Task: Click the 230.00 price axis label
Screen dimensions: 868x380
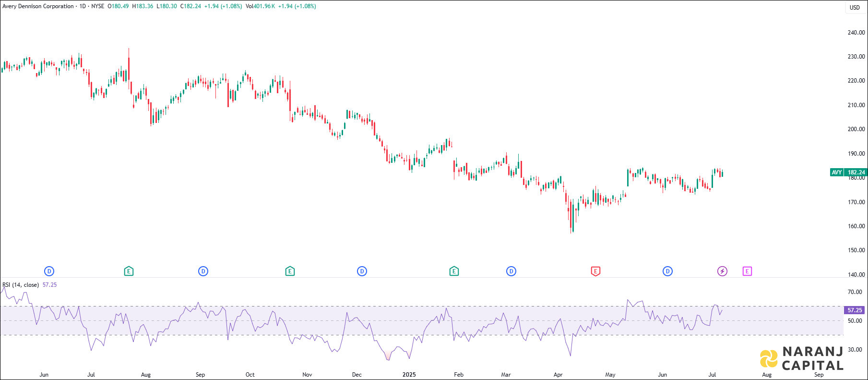Action: pyautogui.click(x=856, y=57)
